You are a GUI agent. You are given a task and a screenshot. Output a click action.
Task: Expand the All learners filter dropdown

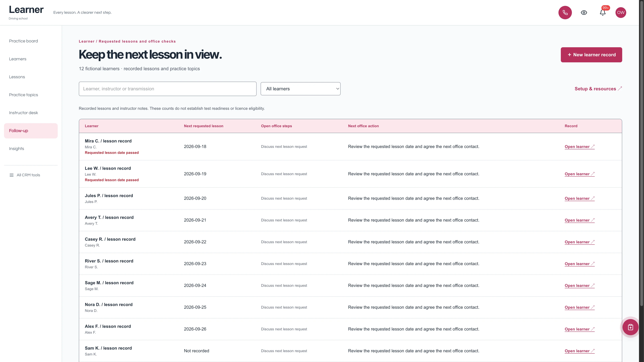[x=301, y=89]
